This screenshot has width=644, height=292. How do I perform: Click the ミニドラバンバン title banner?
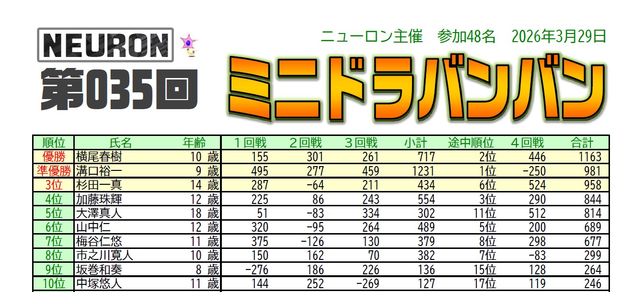pyautogui.click(x=414, y=89)
